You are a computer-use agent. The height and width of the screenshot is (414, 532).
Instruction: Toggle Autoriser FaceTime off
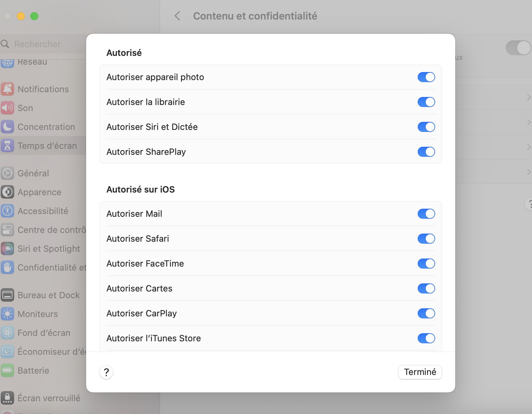pyautogui.click(x=426, y=264)
